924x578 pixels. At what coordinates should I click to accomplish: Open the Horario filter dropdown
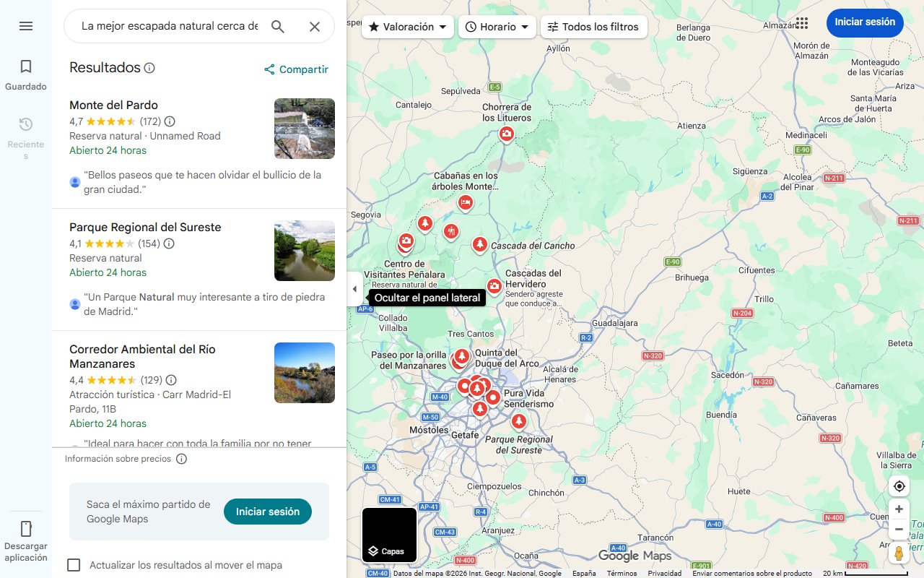(x=497, y=26)
